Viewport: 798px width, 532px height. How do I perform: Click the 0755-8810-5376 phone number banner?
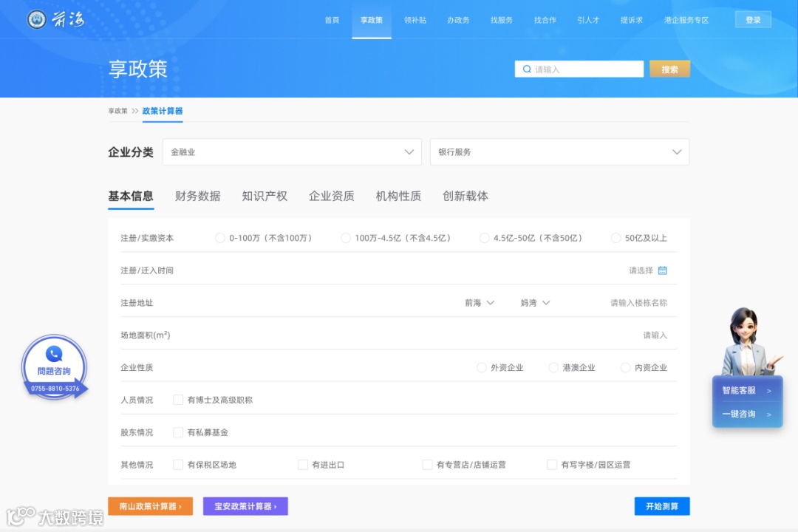click(x=55, y=389)
